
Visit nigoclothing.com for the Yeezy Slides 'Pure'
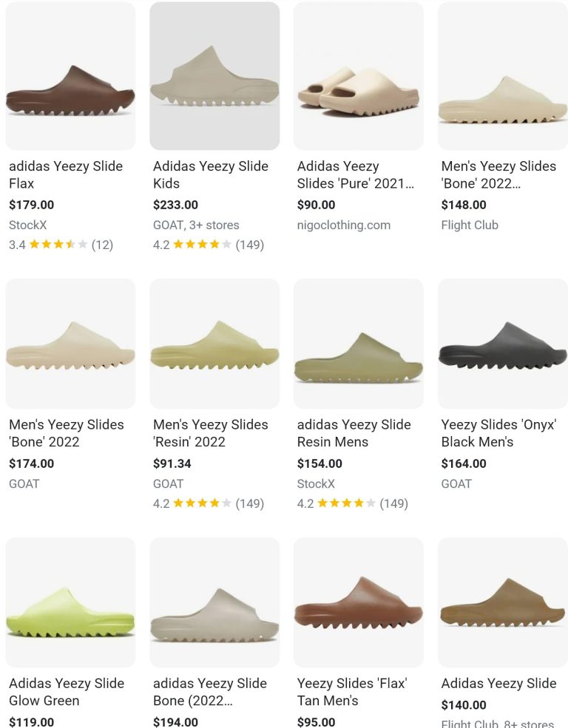[x=344, y=225]
